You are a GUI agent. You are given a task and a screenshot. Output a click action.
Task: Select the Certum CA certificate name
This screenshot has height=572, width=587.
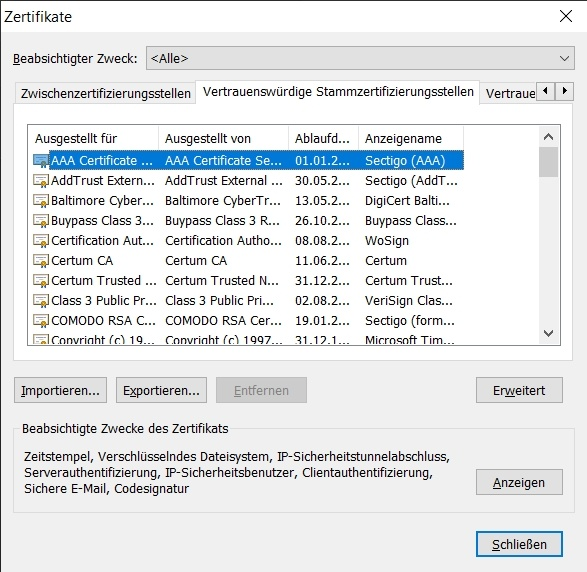point(82,261)
